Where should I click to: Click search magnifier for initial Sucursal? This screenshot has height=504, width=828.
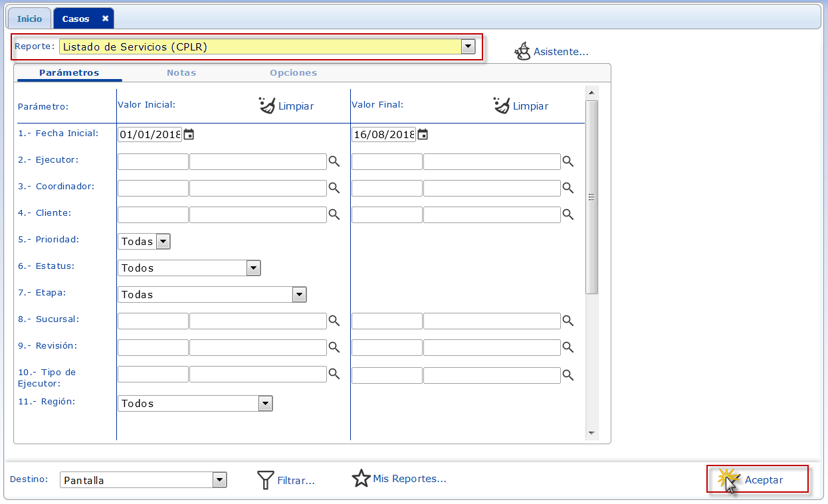[x=334, y=321]
